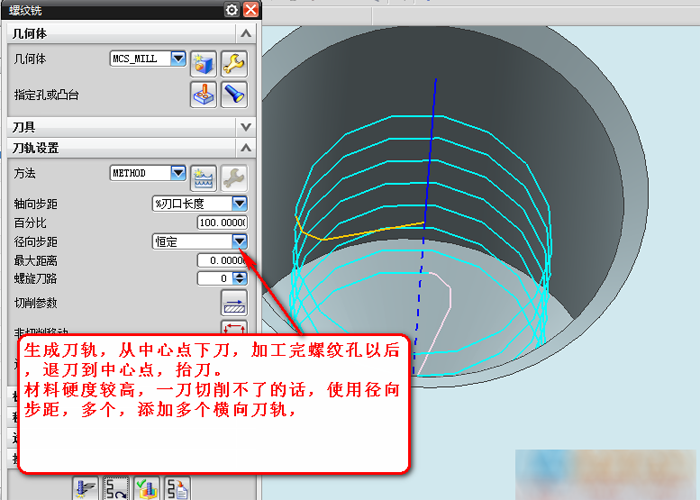Open the METHOD dropdown
The width and height of the screenshot is (700, 500).
click(x=179, y=173)
